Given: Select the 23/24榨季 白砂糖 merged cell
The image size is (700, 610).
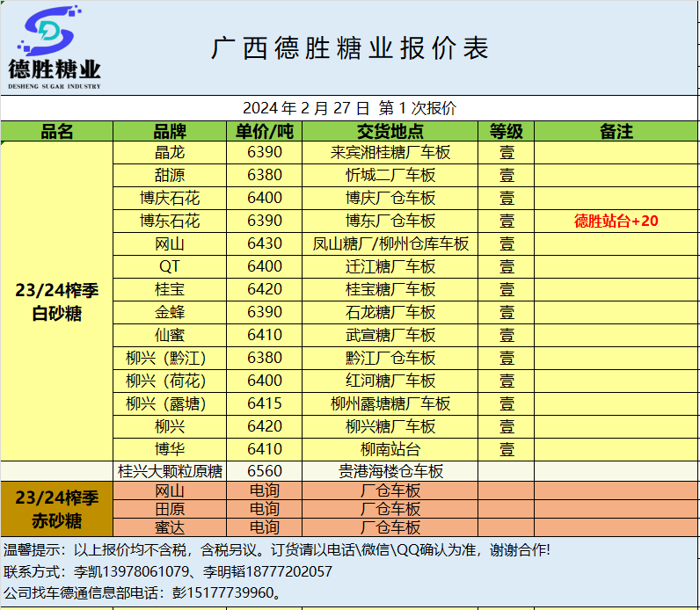Looking at the screenshot, I should (57, 301).
